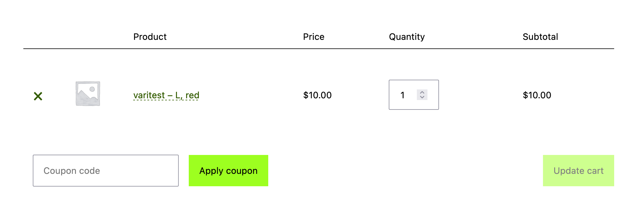The image size is (644, 219).
Task: Click the Subtotal column header
Action: pos(540,37)
